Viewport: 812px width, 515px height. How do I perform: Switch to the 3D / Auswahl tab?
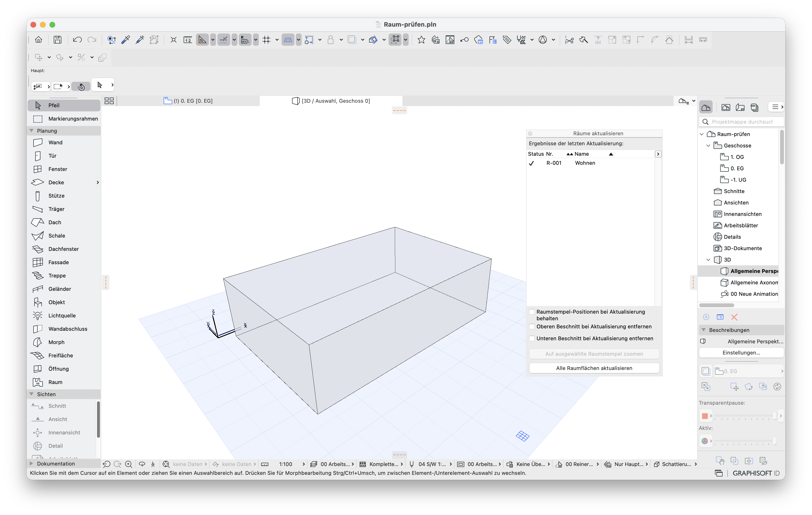(x=331, y=101)
